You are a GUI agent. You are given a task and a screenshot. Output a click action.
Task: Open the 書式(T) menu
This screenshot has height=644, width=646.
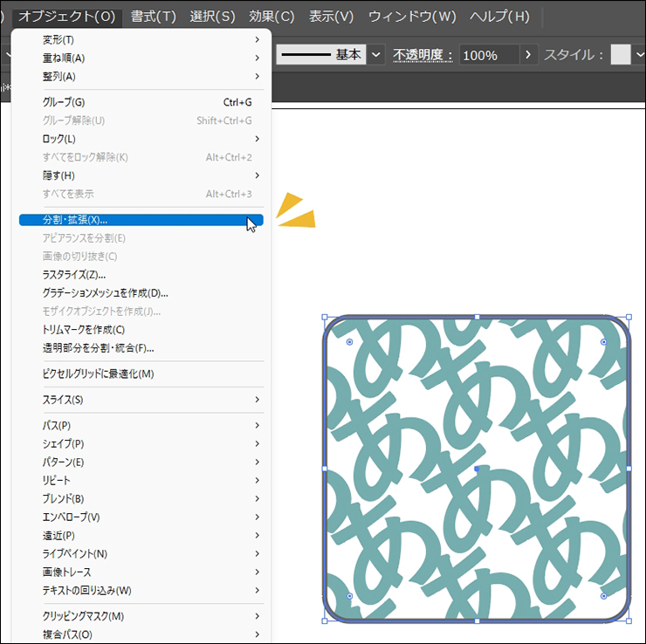(x=153, y=17)
